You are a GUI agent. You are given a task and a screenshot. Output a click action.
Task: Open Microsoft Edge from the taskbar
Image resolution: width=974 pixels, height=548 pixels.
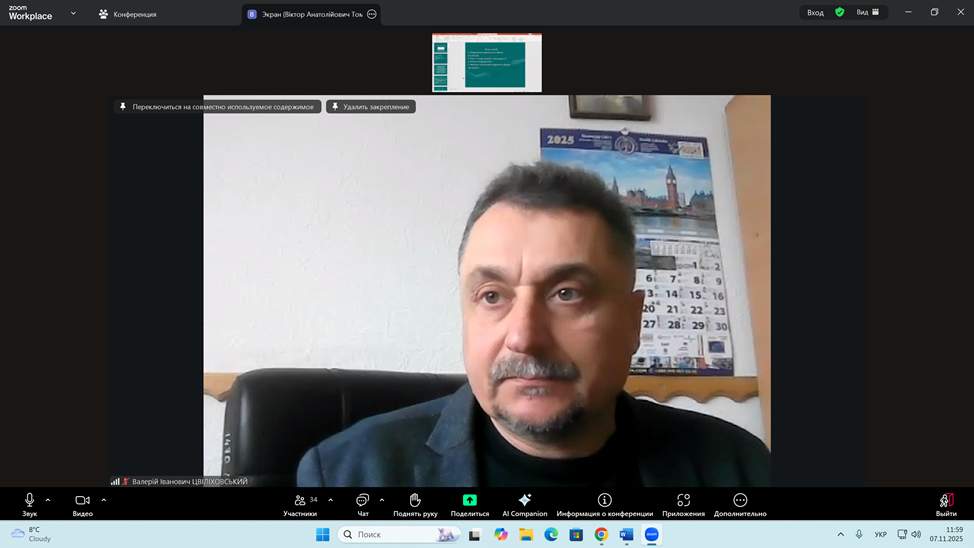coord(551,534)
